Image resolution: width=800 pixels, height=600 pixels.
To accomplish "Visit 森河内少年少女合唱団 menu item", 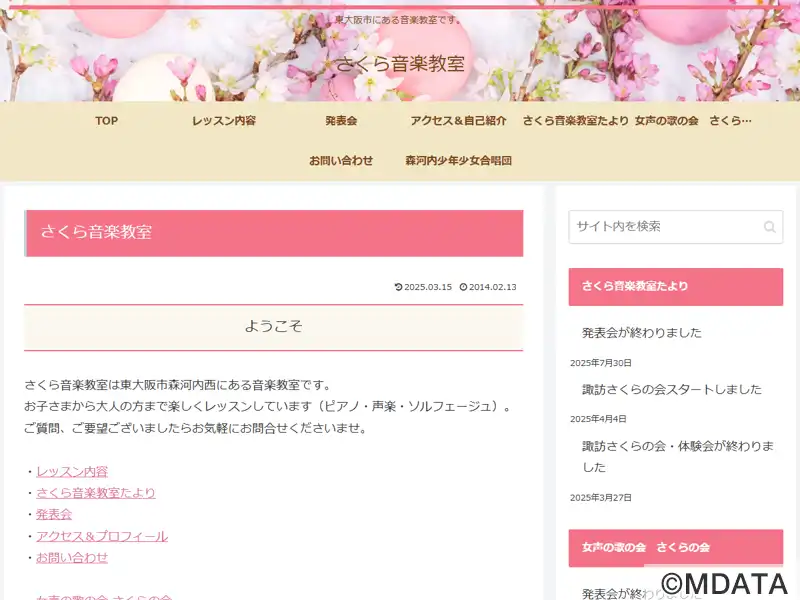I will (458, 161).
